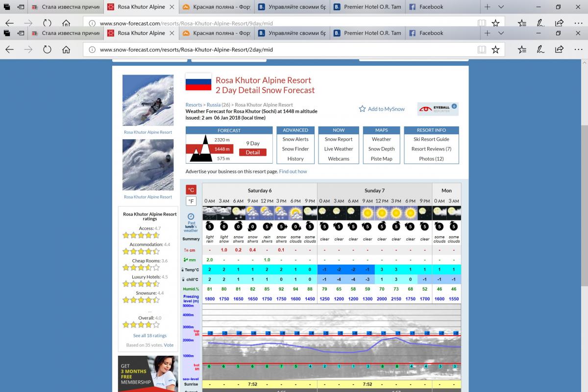Click the Resorts breadcrumb link
This screenshot has height=392, width=588.
194,105
